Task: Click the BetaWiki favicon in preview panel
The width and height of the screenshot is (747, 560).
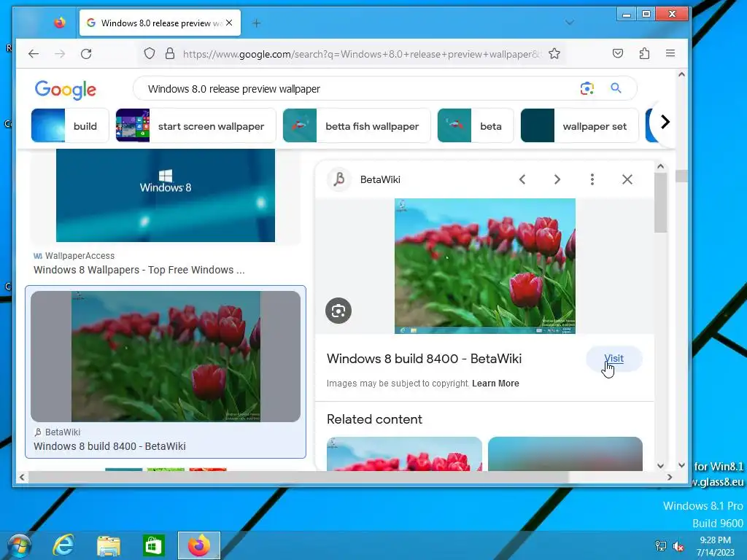Action: point(339,179)
